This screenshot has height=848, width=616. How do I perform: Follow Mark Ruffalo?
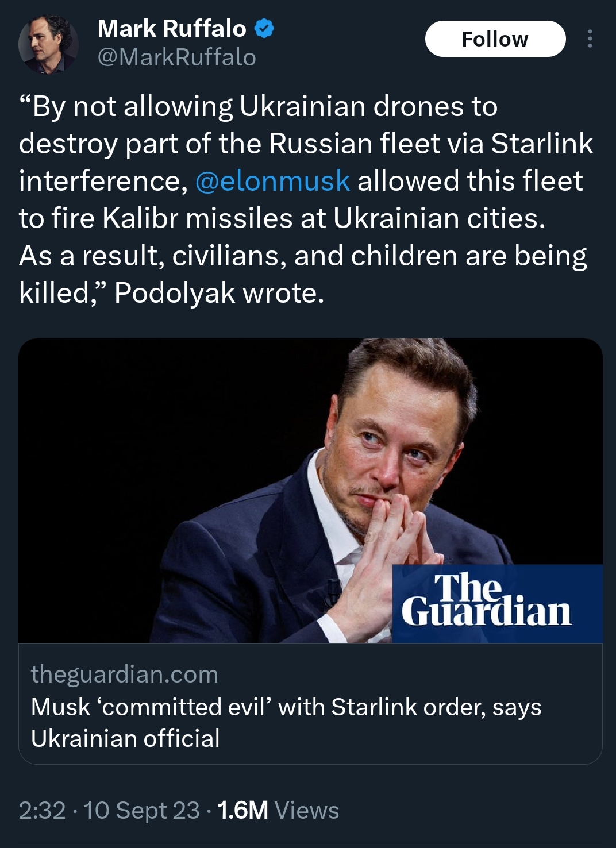tap(495, 39)
